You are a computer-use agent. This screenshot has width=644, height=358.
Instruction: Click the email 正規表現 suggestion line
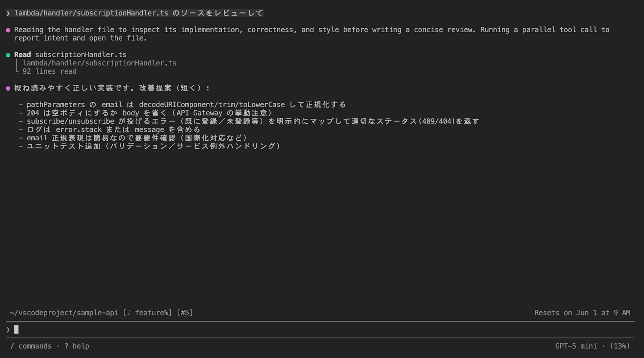click(x=137, y=138)
